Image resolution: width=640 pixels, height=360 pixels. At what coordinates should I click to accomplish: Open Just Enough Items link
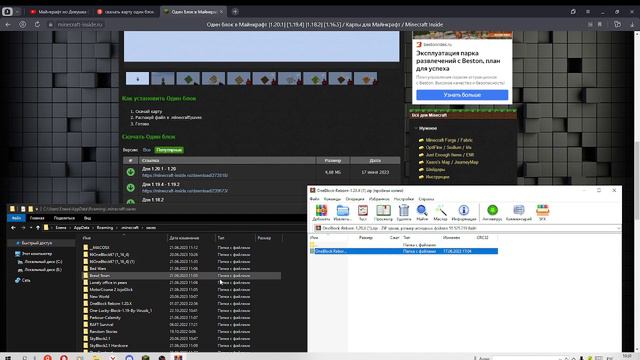coord(450,155)
